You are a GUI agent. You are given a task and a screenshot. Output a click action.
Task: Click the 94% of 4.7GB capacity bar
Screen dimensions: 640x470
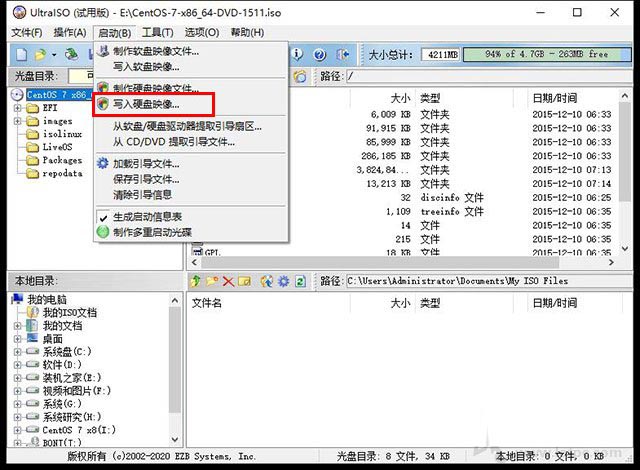[547, 54]
